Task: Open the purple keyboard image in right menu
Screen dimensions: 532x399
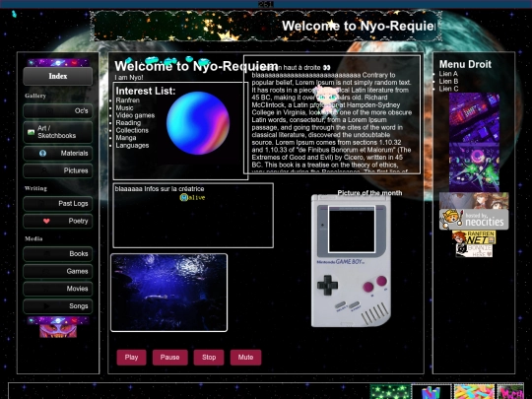Action: pyautogui.click(x=474, y=118)
